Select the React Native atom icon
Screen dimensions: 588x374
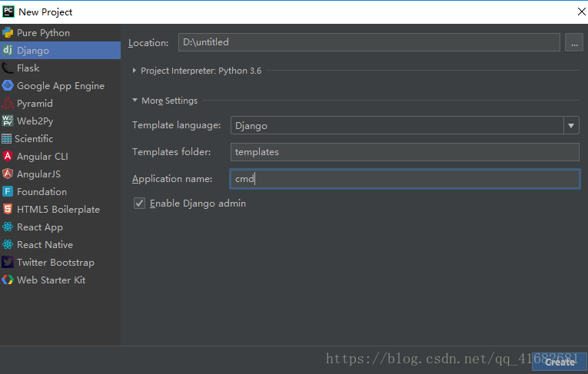[x=8, y=244]
